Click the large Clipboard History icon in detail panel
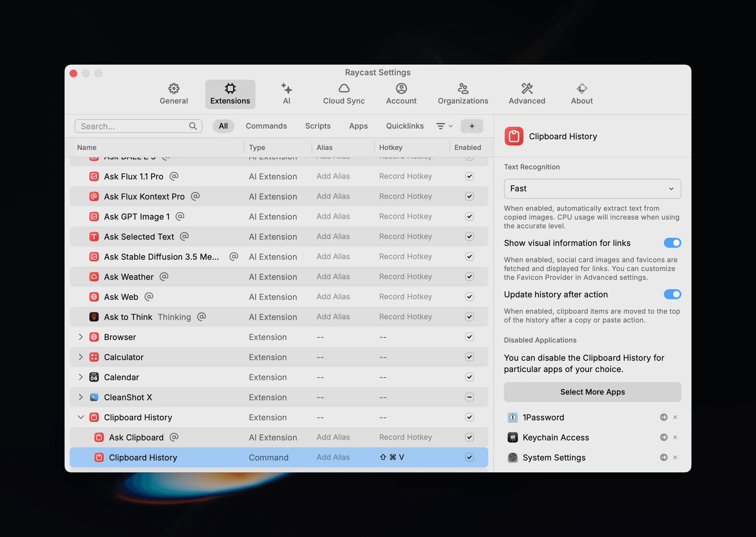Viewport: 756px width, 537px height. [514, 136]
